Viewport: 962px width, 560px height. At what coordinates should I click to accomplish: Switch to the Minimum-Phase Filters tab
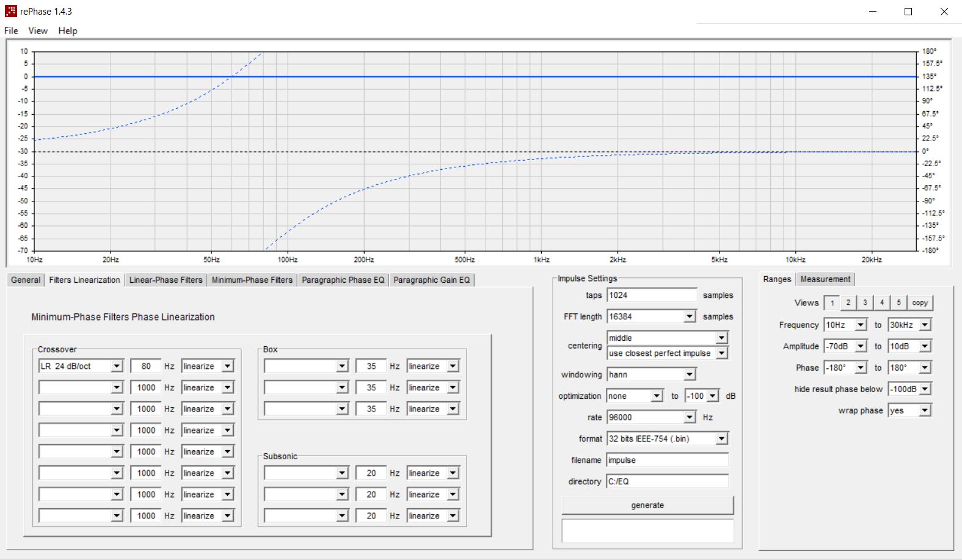252,280
